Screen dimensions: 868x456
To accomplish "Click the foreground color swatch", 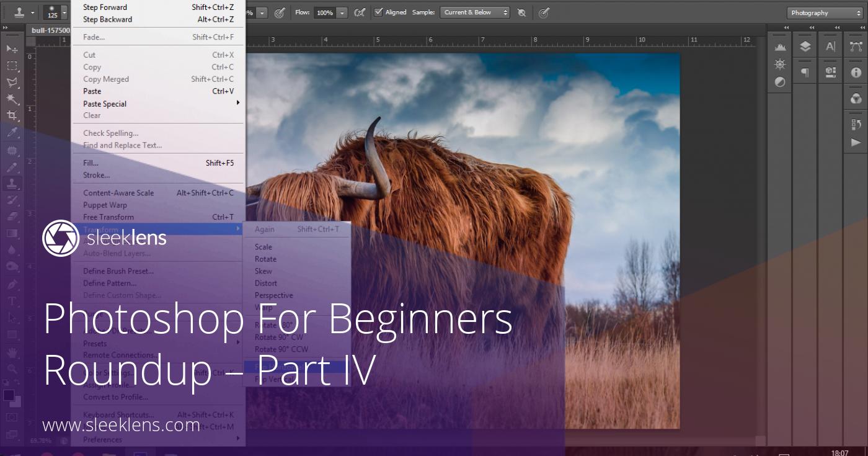I will pyautogui.click(x=9, y=395).
